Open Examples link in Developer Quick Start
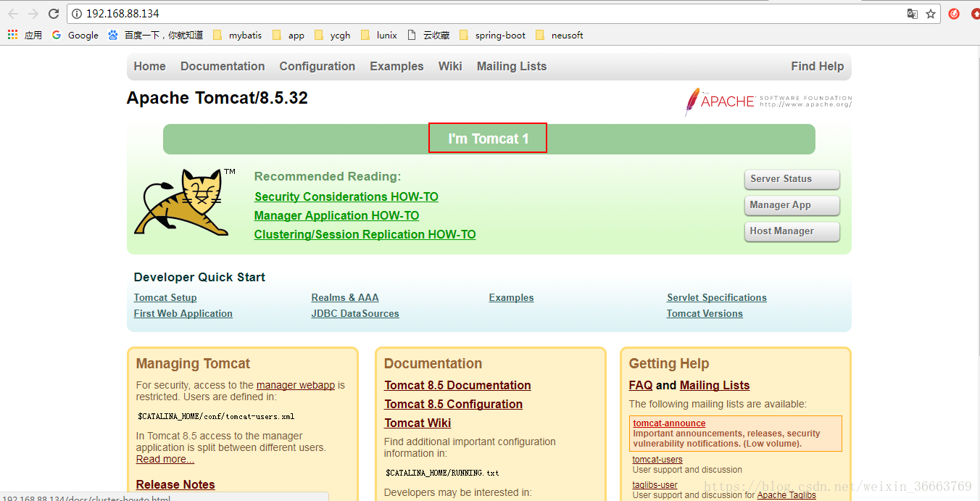The image size is (980, 501). click(x=511, y=297)
